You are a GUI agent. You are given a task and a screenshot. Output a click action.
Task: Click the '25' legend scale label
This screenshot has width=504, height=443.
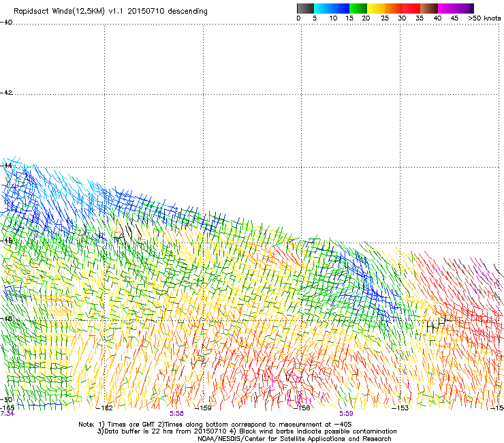[385, 18]
